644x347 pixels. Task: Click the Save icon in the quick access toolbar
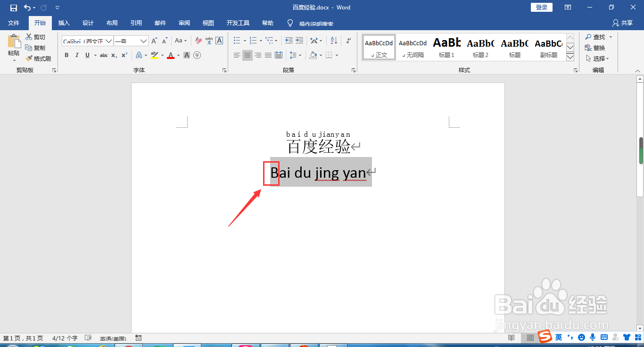click(x=14, y=8)
